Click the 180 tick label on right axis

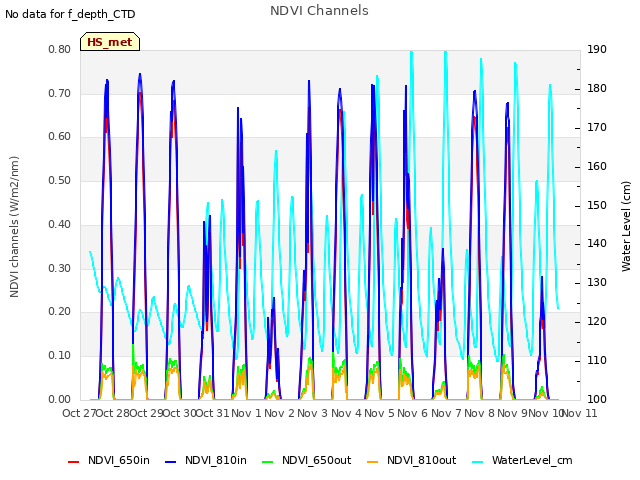coord(597,89)
